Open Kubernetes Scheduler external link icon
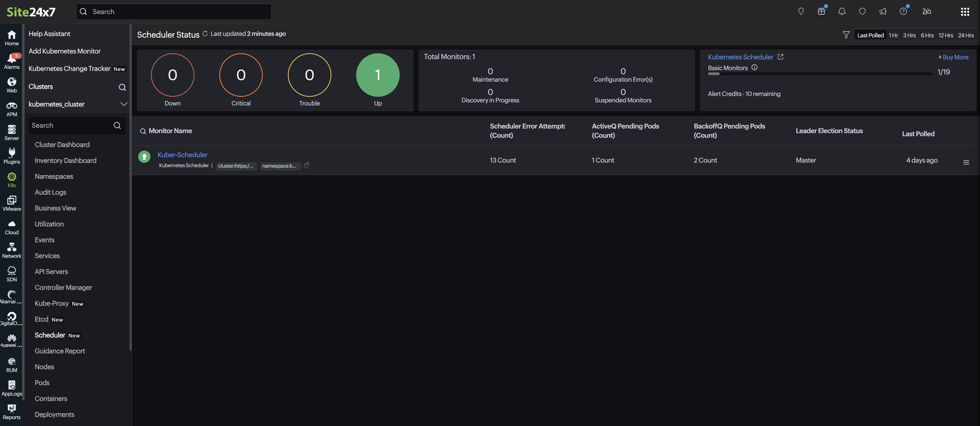This screenshot has width=980, height=426. [x=780, y=57]
